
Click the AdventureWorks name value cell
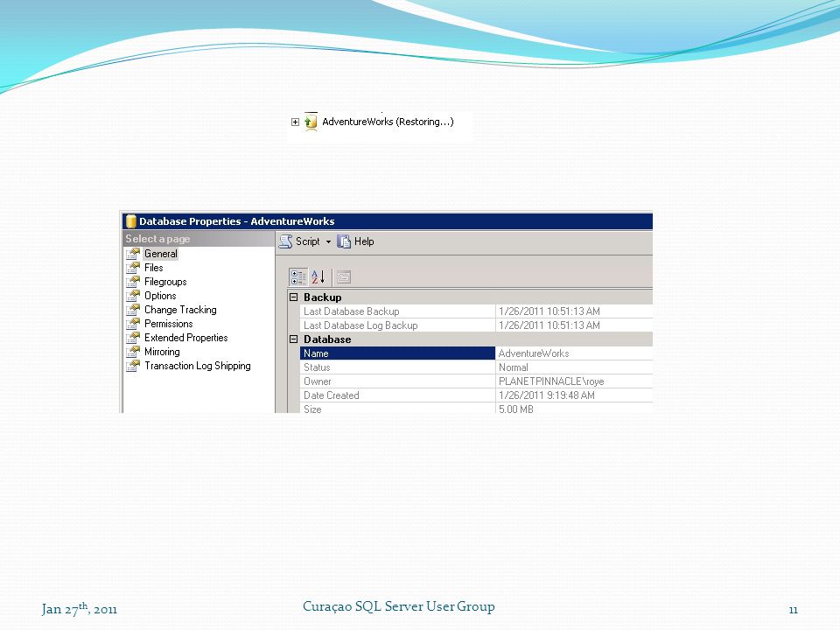pyautogui.click(x=574, y=353)
